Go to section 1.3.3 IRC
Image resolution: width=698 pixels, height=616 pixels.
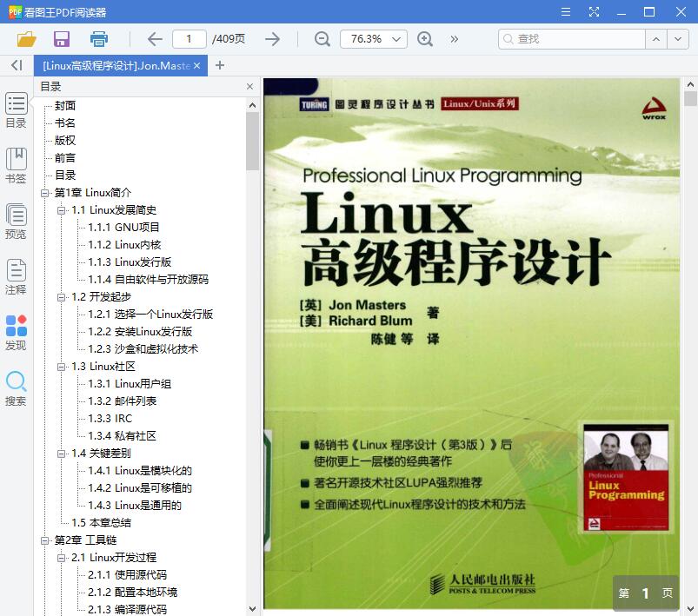[110, 419]
